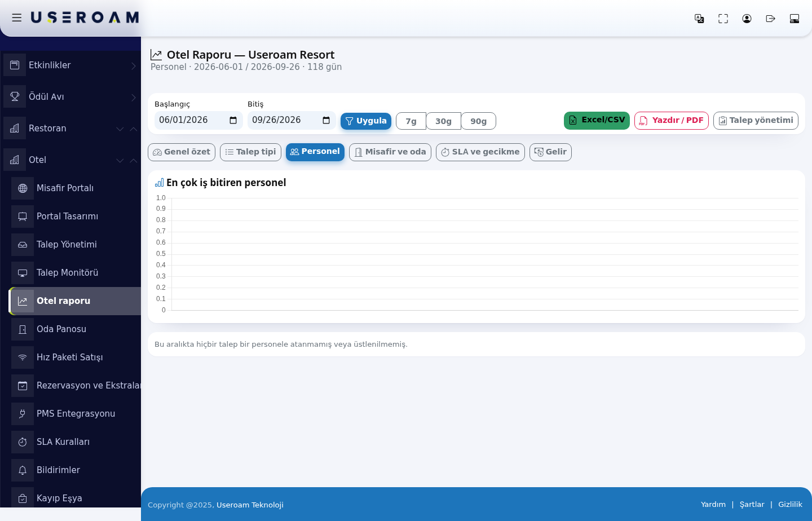Open the Bitiş date picker calendar icon
The image size is (812, 521).
[x=326, y=120]
